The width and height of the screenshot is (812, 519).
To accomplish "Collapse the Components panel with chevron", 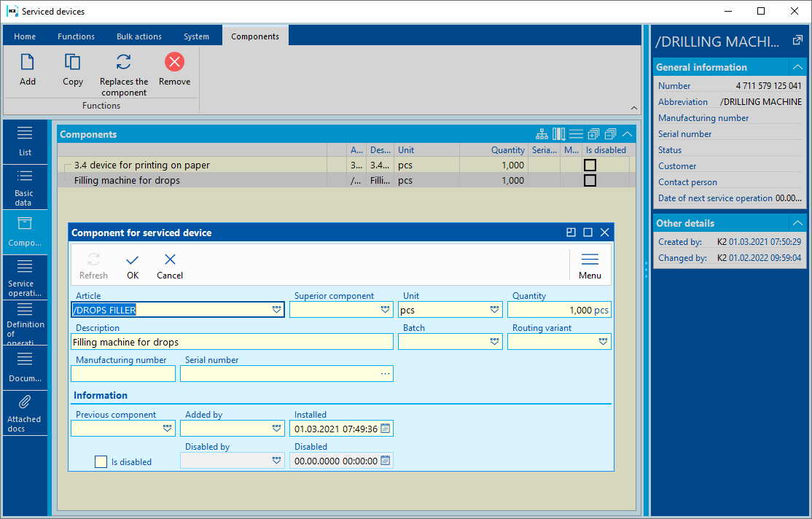I will 627,134.
